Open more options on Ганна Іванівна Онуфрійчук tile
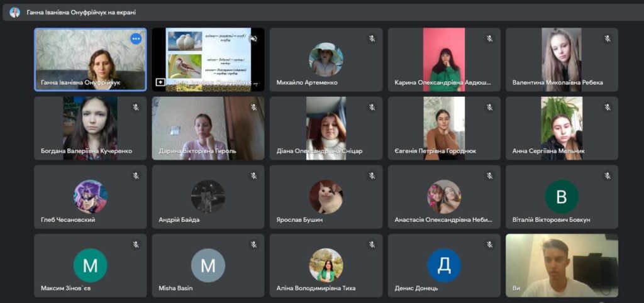Screen dimensions: 644x303 [x=136, y=39]
